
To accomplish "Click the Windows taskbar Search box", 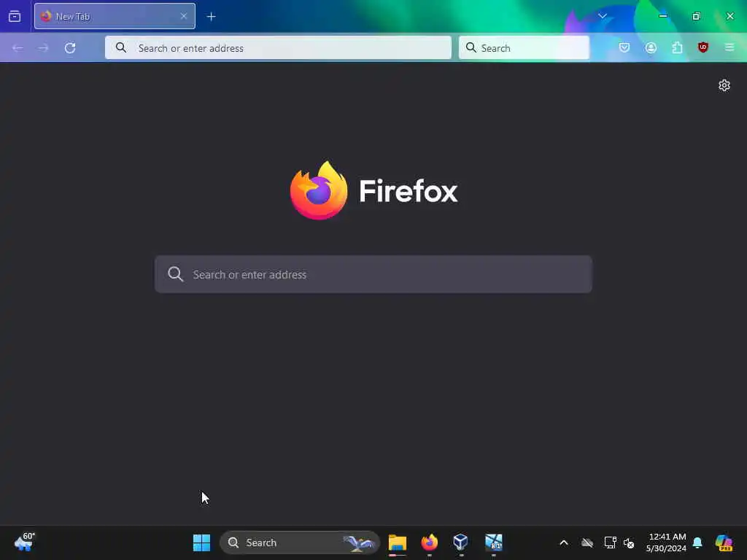I will (x=300, y=542).
